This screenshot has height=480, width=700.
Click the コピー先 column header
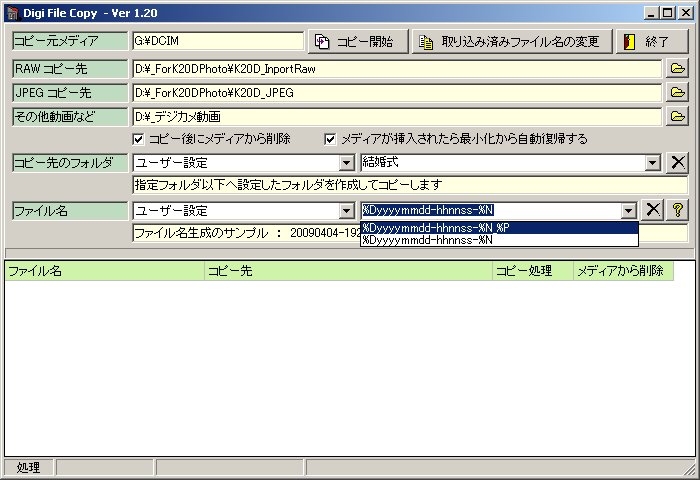click(x=349, y=271)
